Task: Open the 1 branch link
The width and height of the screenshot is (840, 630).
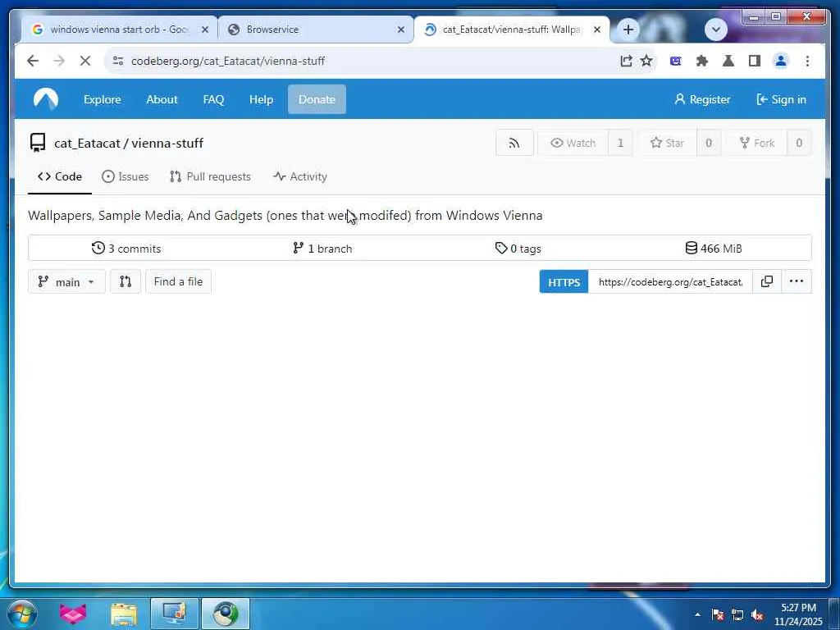Action: [322, 248]
